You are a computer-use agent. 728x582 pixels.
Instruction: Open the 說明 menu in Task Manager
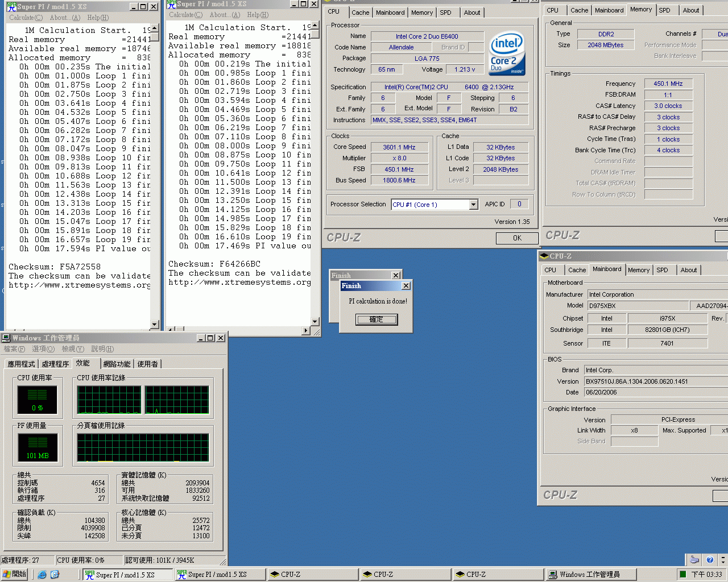102,349
